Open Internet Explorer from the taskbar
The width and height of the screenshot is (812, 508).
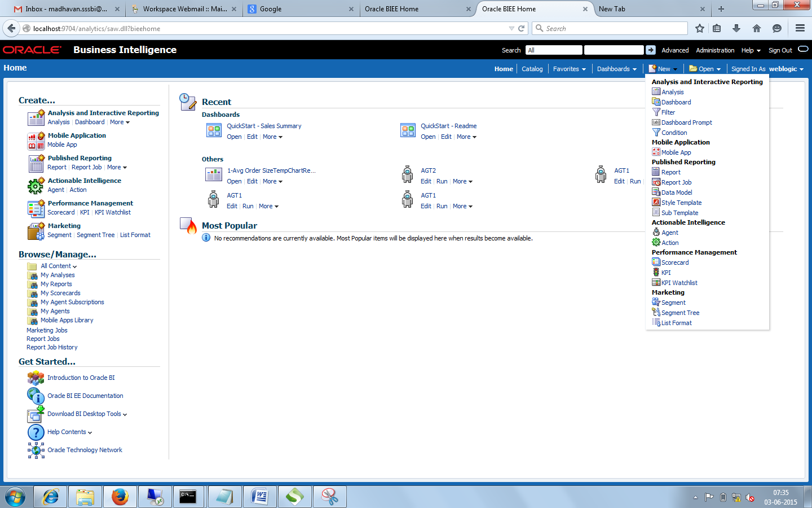[x=50, y=497]
